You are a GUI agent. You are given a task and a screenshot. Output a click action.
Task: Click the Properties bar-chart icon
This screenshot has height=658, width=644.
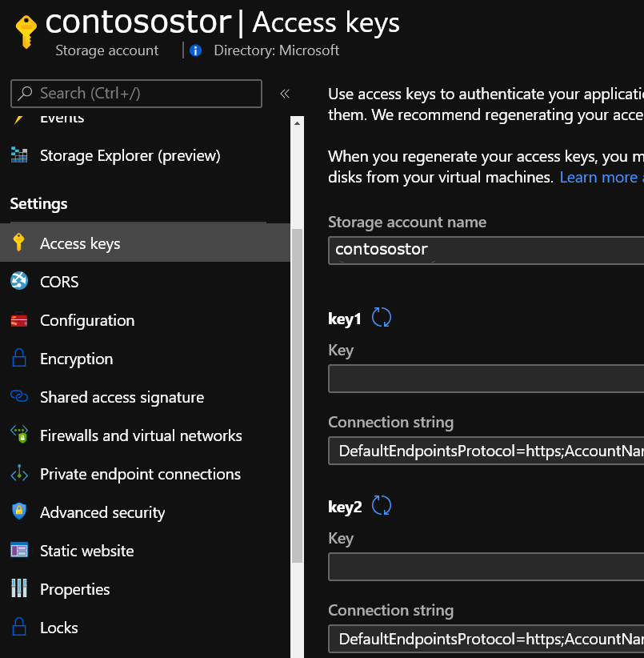coord(21,589)
